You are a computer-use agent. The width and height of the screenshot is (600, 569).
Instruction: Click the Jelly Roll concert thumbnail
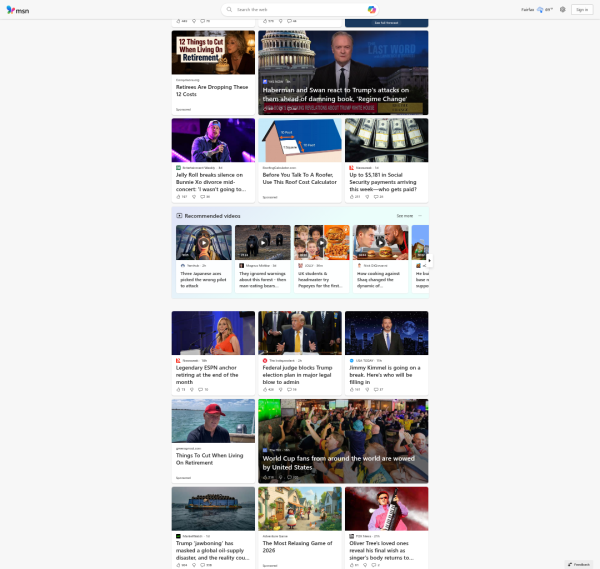[x=213, y=140]
